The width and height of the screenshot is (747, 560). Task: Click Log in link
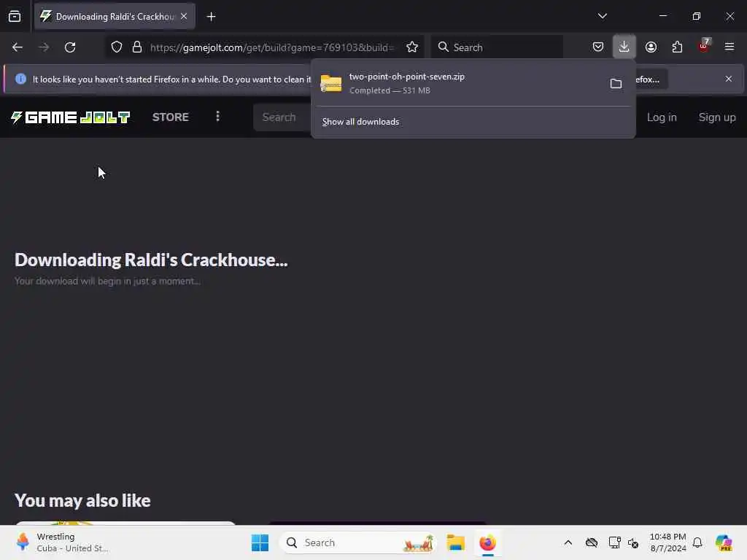[661, 117]
